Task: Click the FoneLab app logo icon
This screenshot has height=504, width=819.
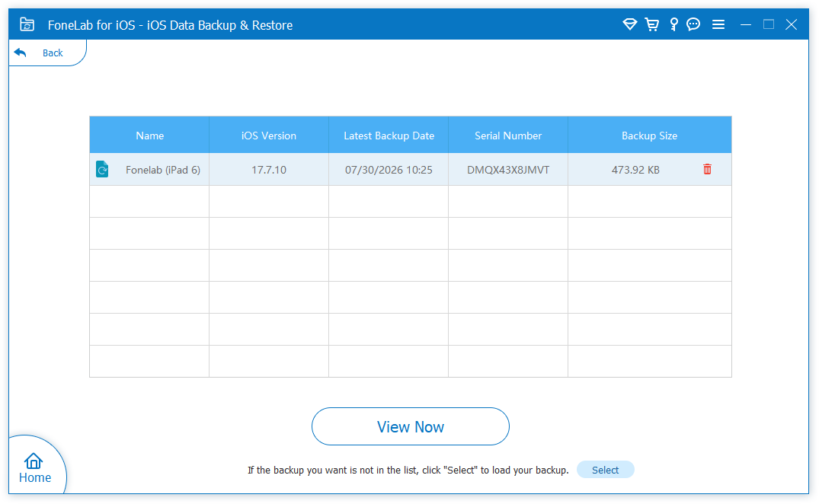Action: coord(27,24)
